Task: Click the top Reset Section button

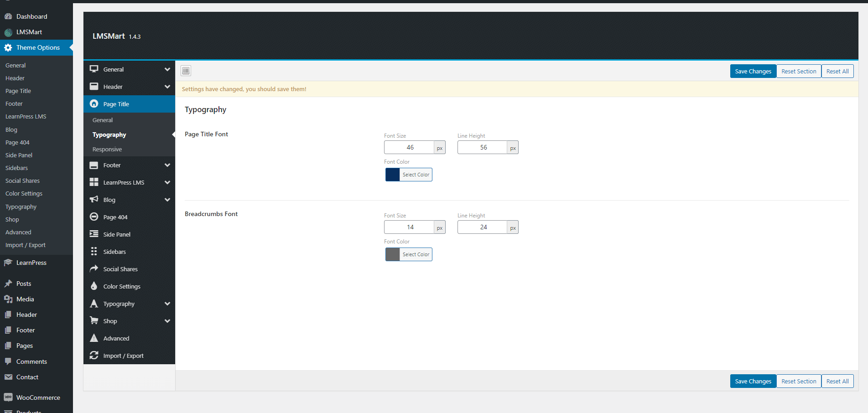Action: [799, 71]
